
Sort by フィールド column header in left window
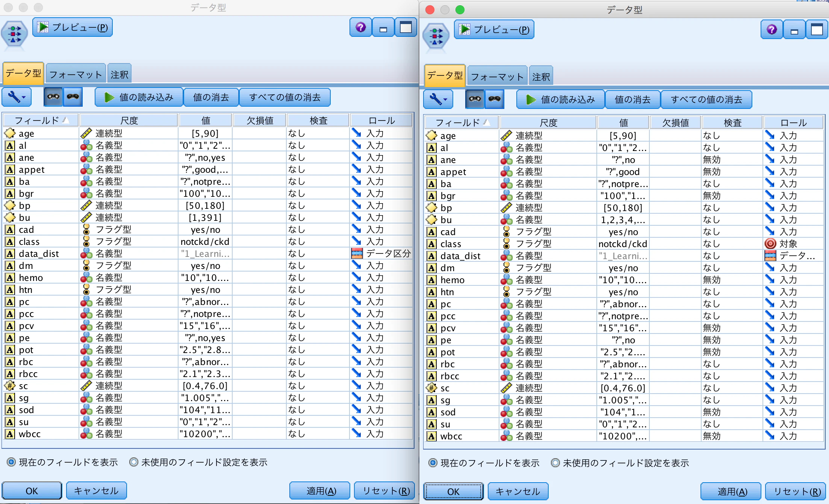tap(41, 121)
